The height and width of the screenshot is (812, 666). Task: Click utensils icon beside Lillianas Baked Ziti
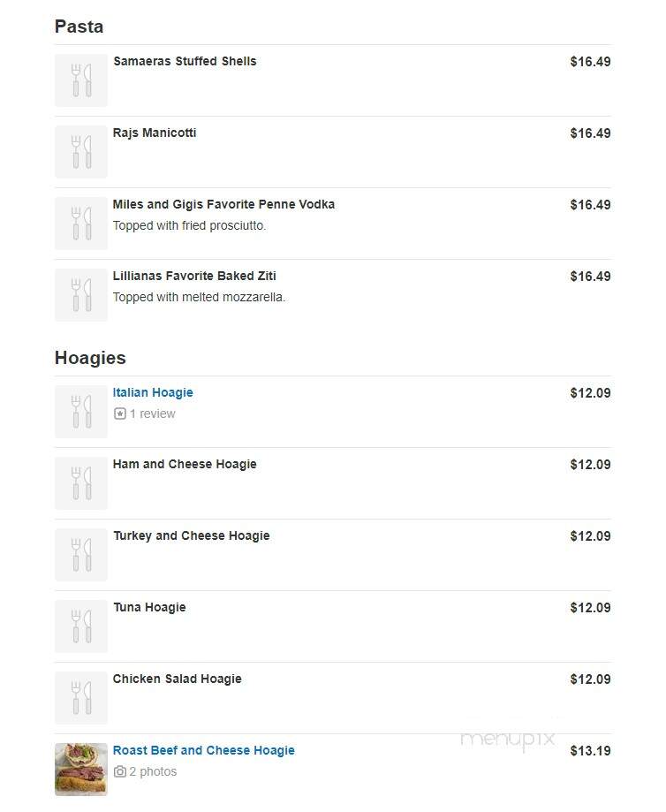click(81, 294)
